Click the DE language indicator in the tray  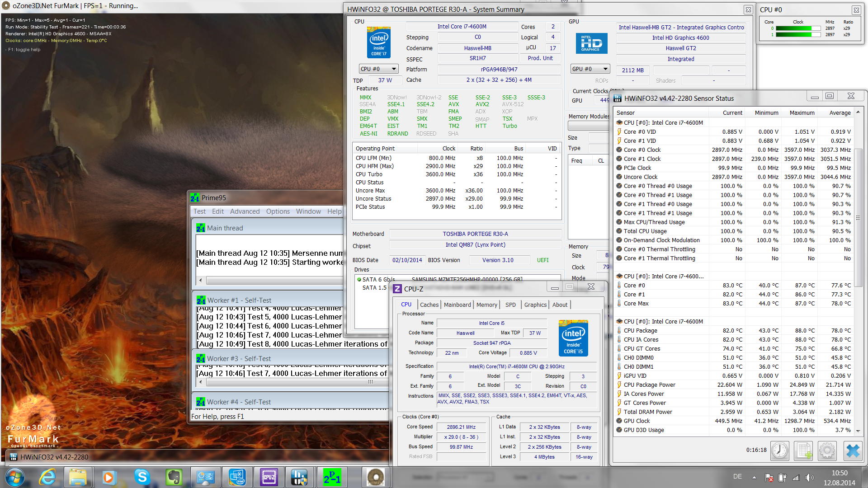coord(737,477)
